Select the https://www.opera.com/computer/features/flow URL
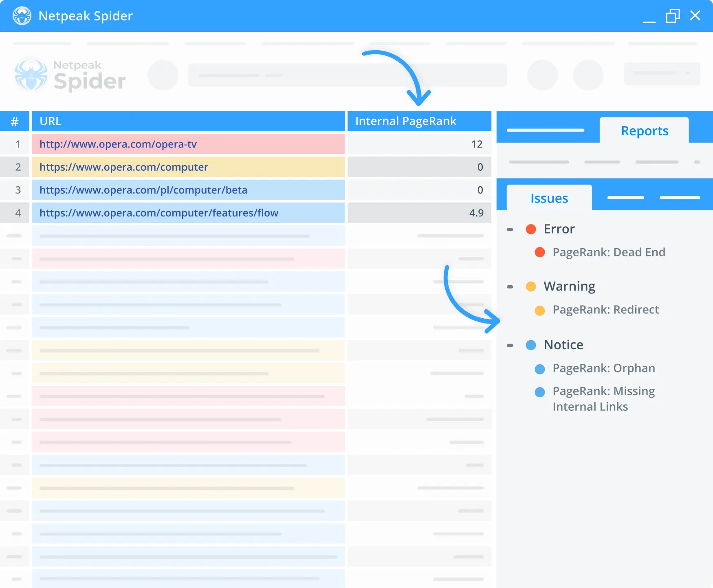 click(x=159, y=213)
